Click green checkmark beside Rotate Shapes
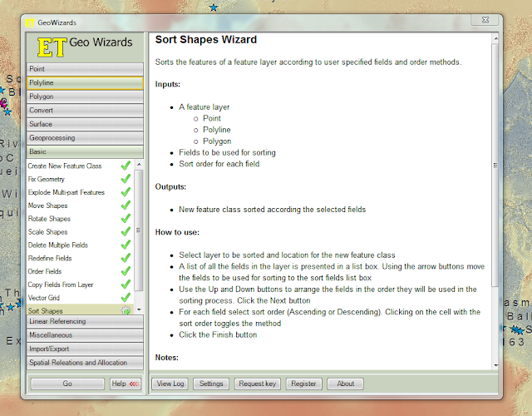The width and height of the screenshot is (532, 416). point(126,218)
